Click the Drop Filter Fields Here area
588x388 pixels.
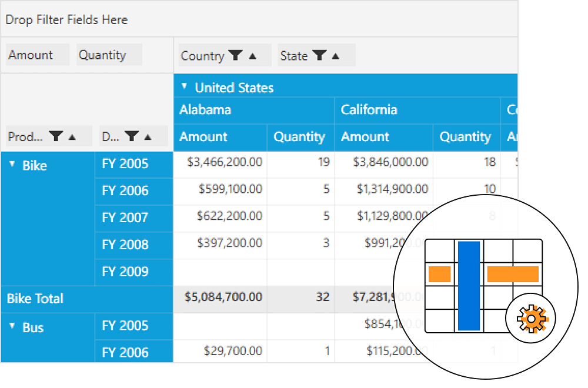(66, 20)
